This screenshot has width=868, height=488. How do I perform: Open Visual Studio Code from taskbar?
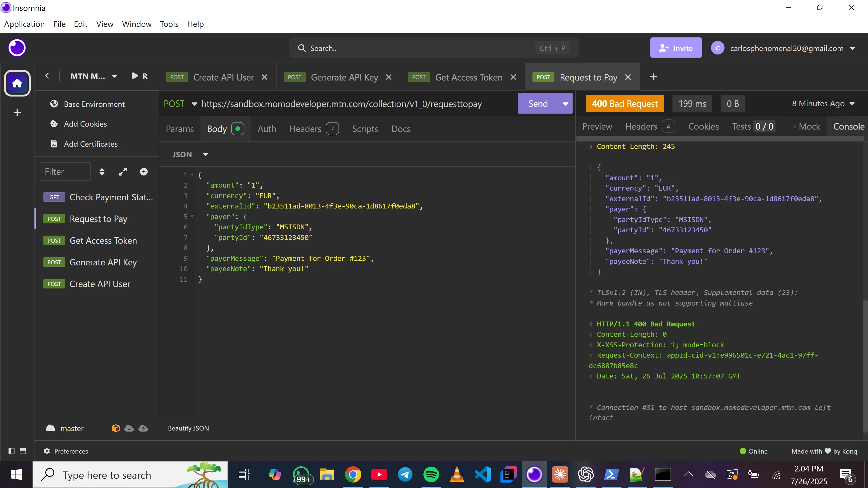pos(483,475)
